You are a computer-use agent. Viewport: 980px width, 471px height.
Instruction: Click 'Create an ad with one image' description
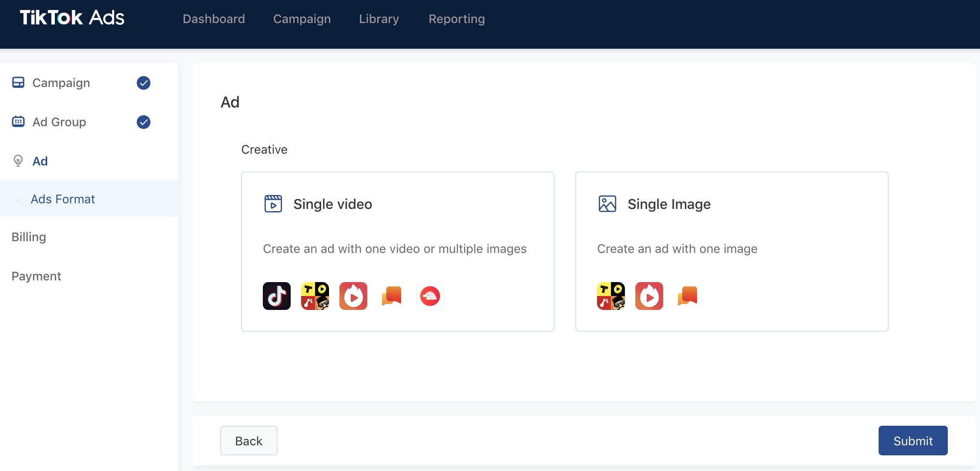(x=677, y=249)
